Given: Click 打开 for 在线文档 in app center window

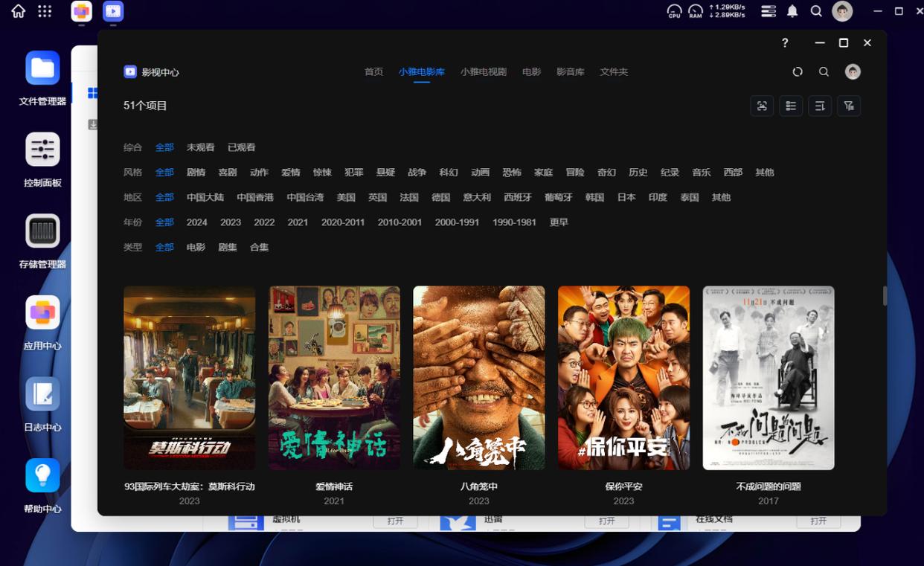Looking at the screenshot, I should (x=818, y=521).
